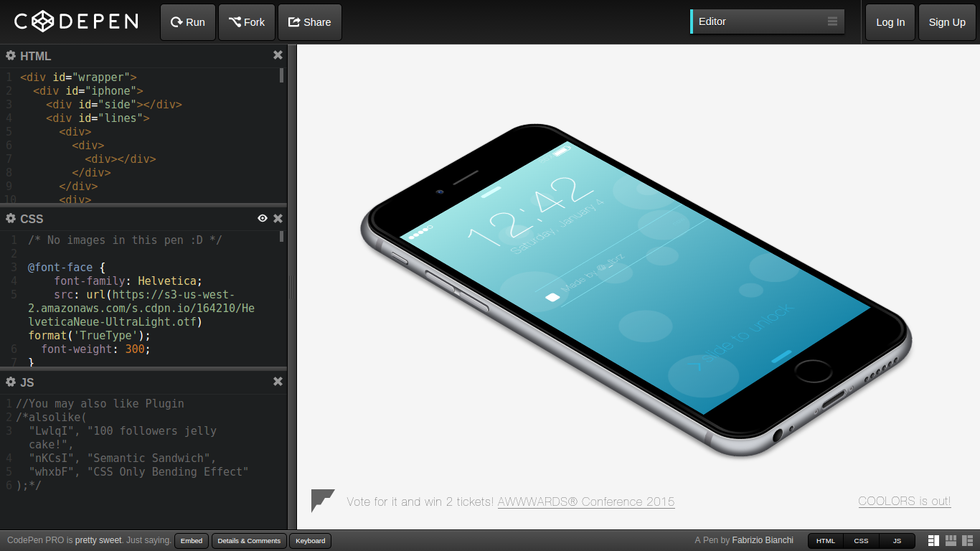Follow the AWWWARDS Conference 2015 link
Image resolution: width=980 pixels, height=551 pixels.
pyautogui.click(x=586, y=501)
